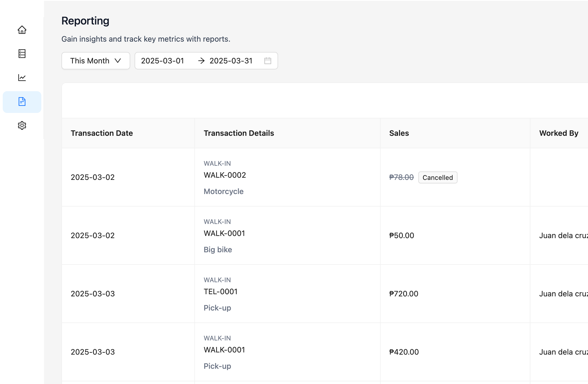Open the transactions list icon in sidebar
The image size is (588, 384).
22,54
